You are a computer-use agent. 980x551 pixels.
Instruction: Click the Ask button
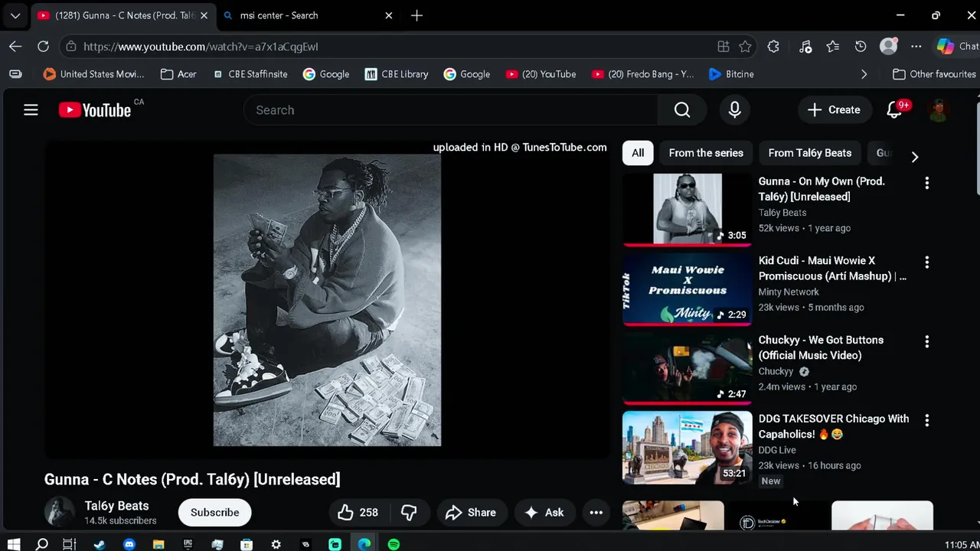click(x=544, y=513)
